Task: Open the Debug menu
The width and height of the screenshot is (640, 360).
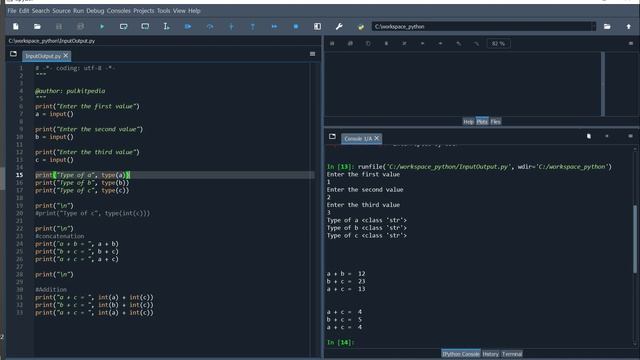Action: pyautogui.click(x=95, y=11)
